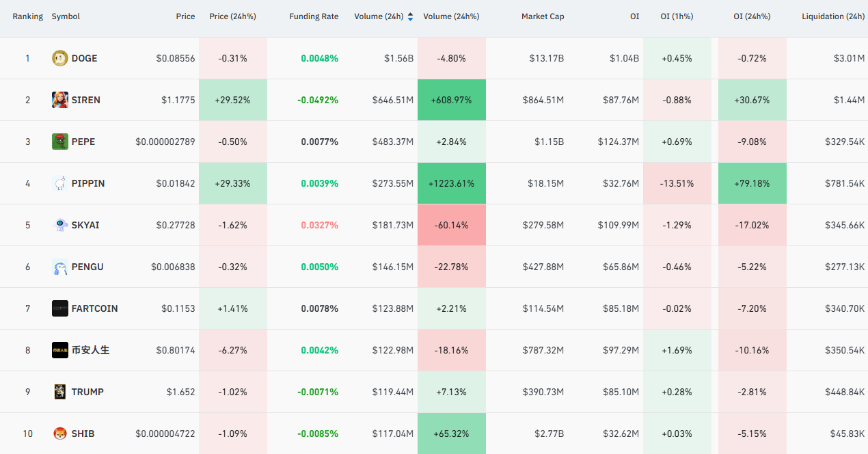Click the OI (1h%) column header
868x454 pixels.
point(677,16)
